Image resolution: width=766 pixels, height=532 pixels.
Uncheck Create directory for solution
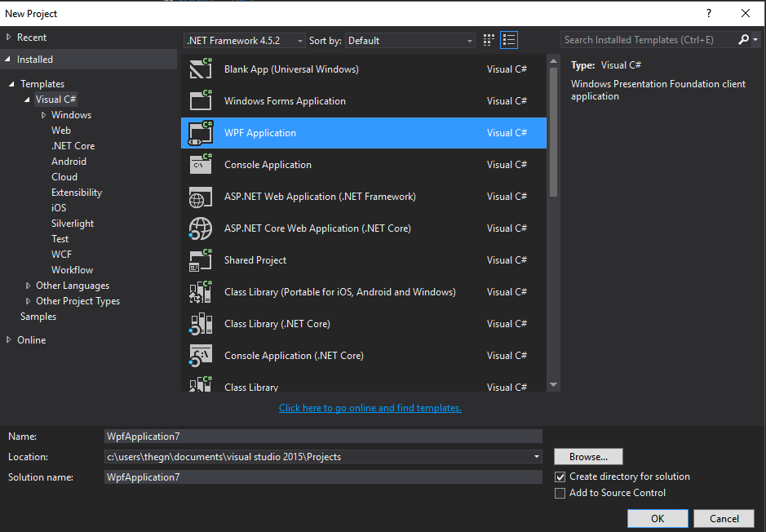[x=560, y=477]
